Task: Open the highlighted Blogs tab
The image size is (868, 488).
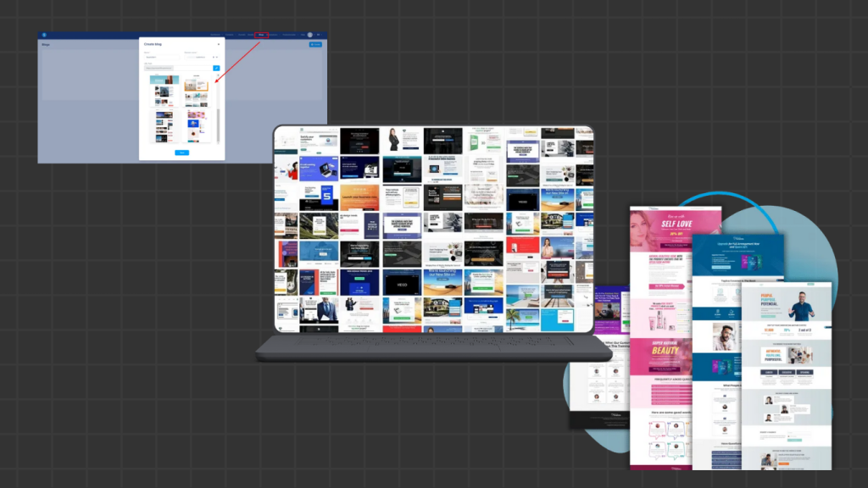Action: (x=262, y=35)
